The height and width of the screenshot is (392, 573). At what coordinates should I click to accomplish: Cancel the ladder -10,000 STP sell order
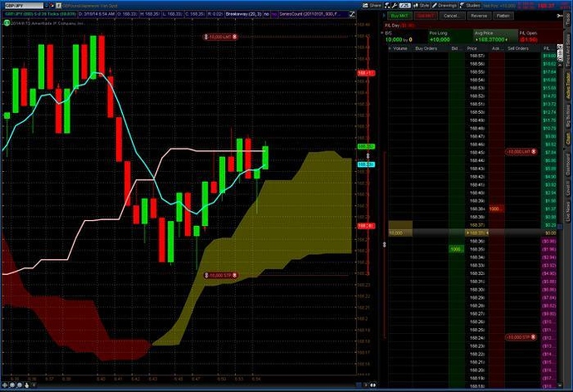[x=533, y=337]
